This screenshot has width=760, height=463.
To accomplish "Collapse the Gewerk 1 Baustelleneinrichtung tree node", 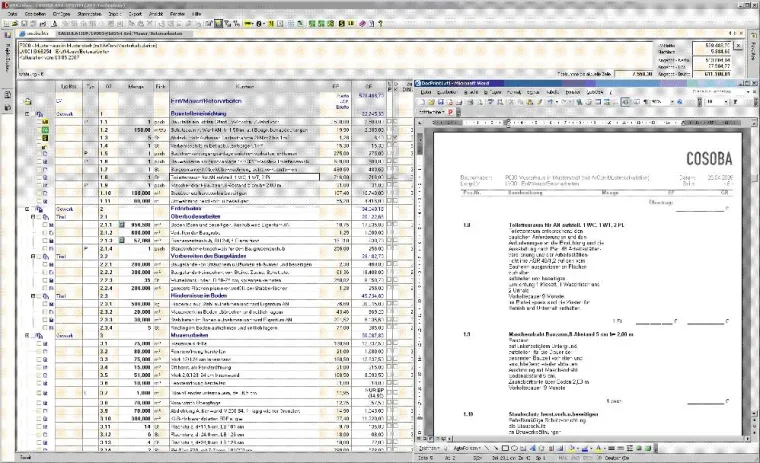I will tap(28, 114).
